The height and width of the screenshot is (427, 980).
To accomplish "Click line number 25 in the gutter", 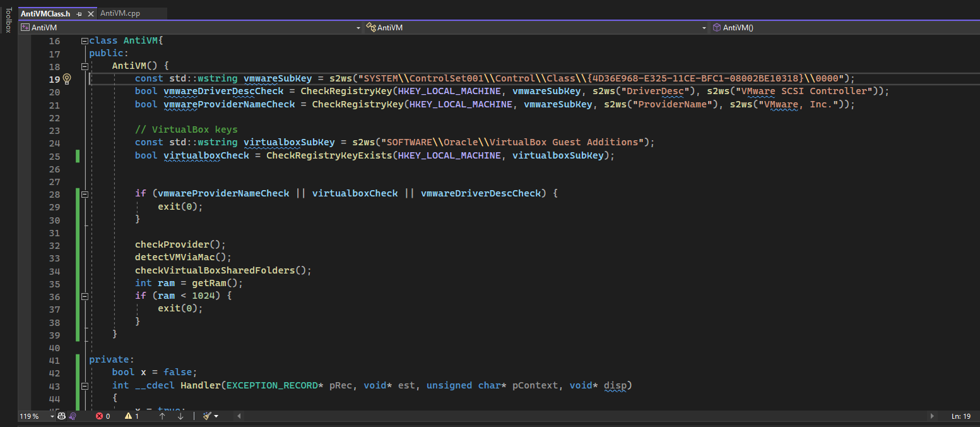I will pos(54,155).
